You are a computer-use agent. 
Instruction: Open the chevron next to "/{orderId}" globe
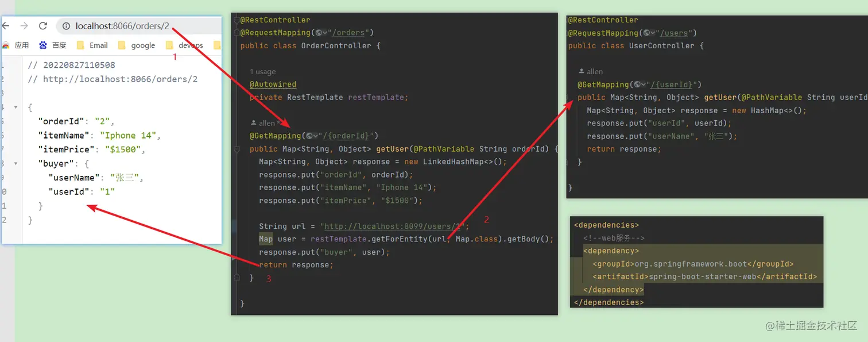[x=316, y=136]
